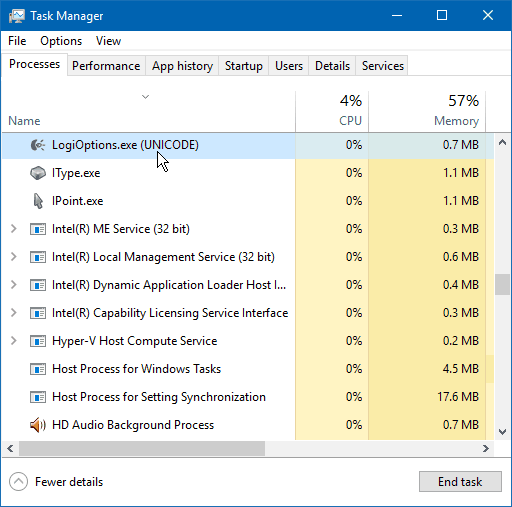Select Host Process for Setting Synchronization name

[159, 397]
